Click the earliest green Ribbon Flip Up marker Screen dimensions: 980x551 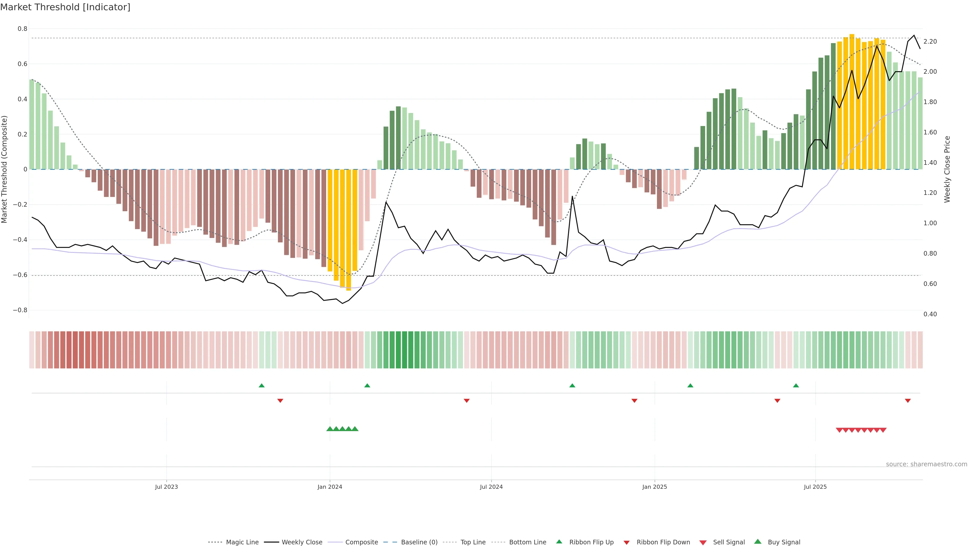(261, 386)
